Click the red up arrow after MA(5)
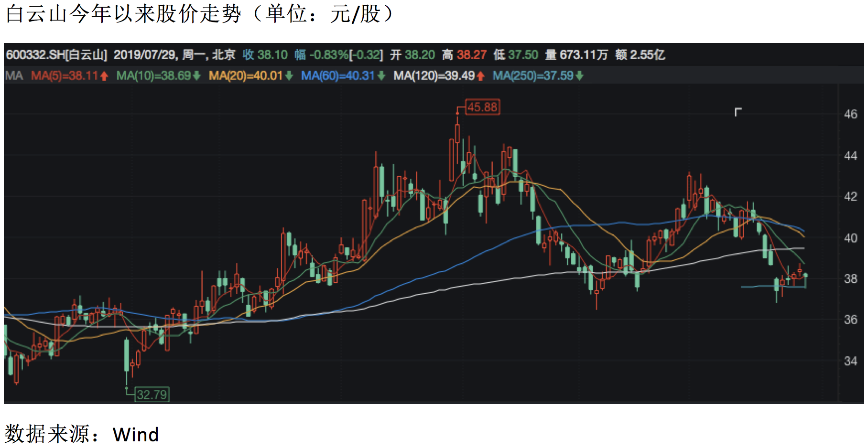The width and height of the screenshot is (868, 448). pyautogui.click(x=104, y=76)
